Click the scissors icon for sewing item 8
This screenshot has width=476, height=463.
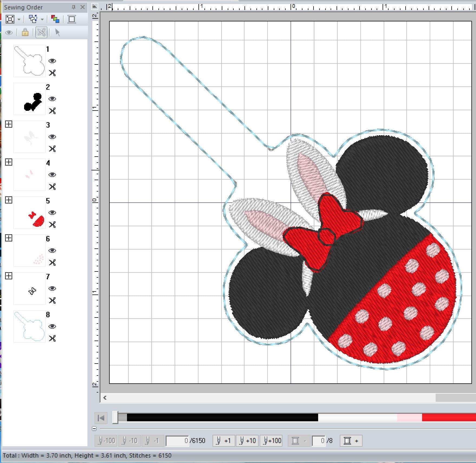click(52, 338)
